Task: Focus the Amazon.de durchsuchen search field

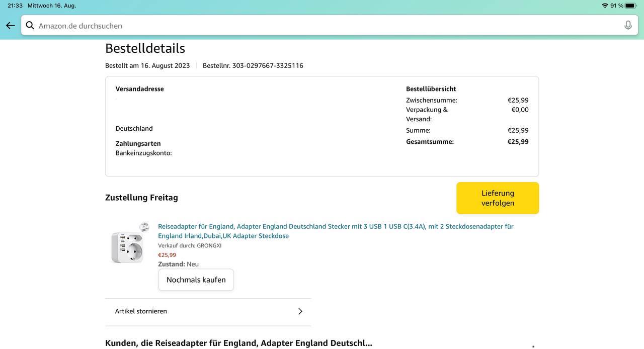Action: tap(322, 26)
